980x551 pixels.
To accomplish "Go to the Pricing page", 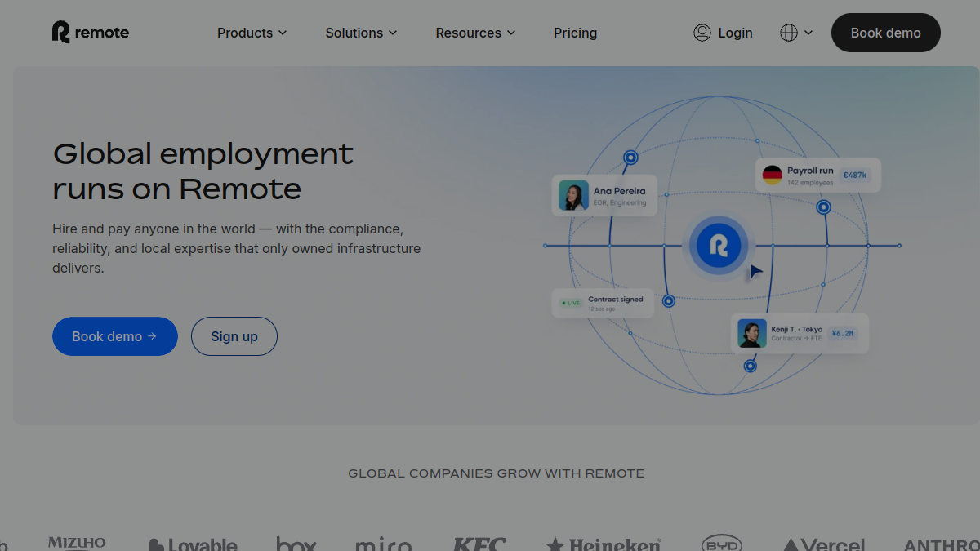I will pyautogui.click(x=575, y=33).
